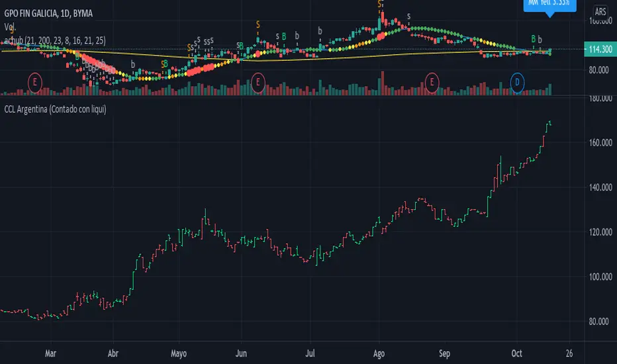Open the blue D dividend marker
Viewport: 617px width, 364px height.
(x=517, y=83)
